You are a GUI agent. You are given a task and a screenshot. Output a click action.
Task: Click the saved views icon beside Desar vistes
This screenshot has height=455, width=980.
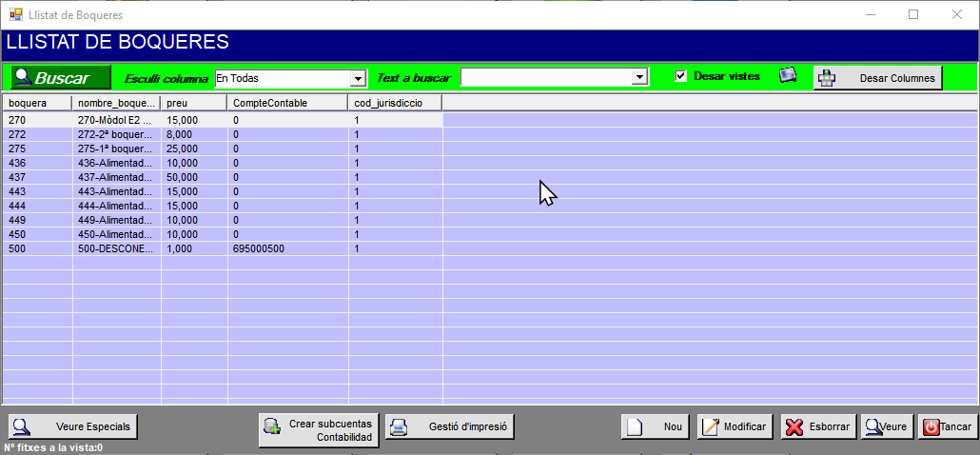pos(788,76)
